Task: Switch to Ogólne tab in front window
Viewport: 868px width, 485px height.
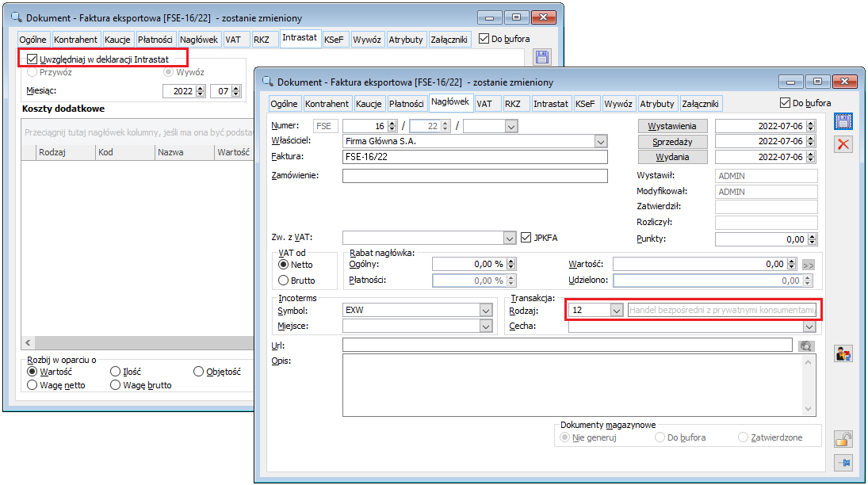Action: (x=284, y=104)
